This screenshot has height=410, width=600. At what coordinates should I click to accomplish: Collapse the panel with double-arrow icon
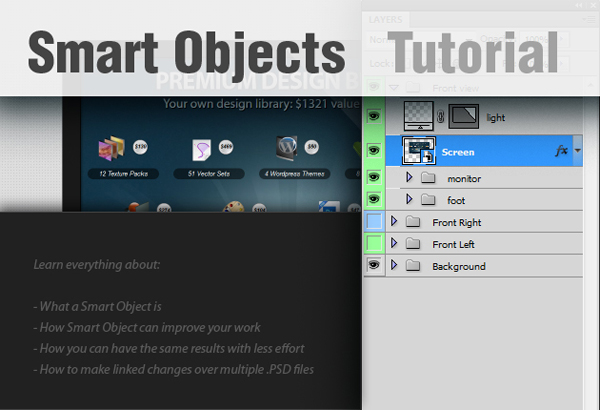pyautogui.click(x=579, y=5)
